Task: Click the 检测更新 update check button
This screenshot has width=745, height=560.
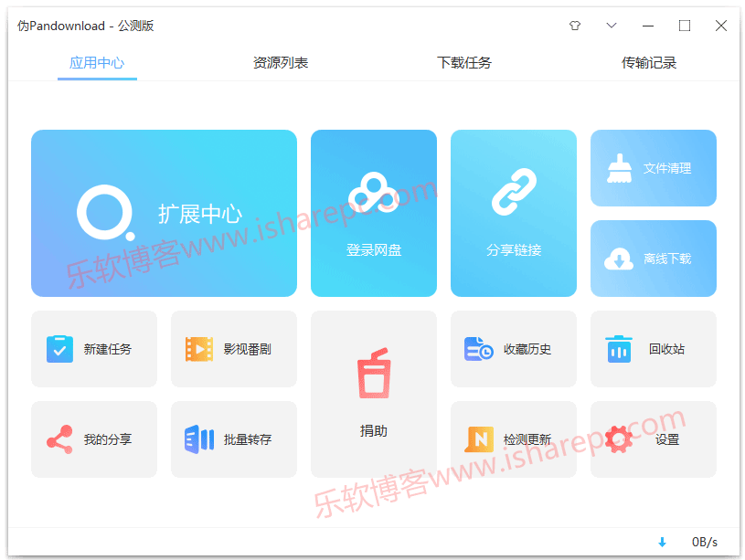Action: (513, 439)
